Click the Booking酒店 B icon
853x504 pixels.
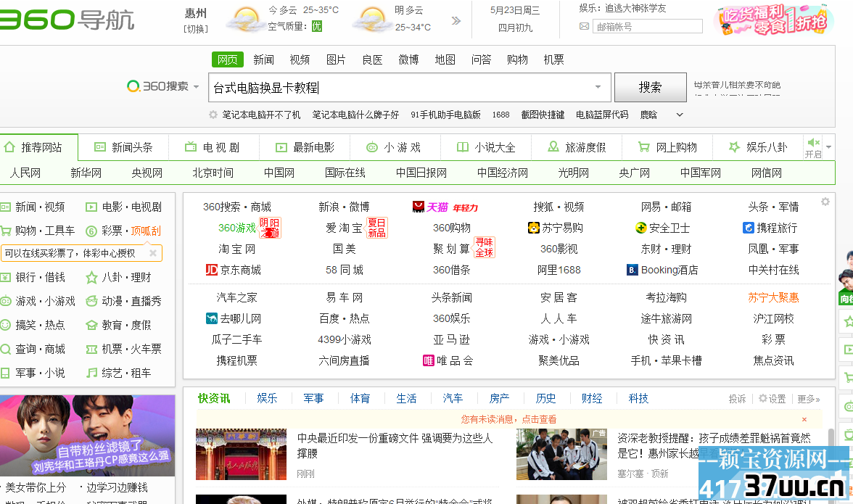pyautogui.click(x=632, y=270)
